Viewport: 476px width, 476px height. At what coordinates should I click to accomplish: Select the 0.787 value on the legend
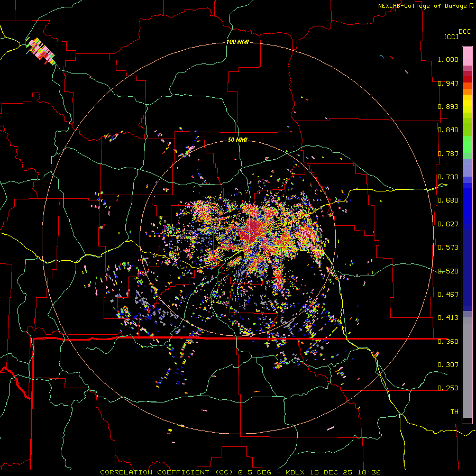tap(448, 153)
